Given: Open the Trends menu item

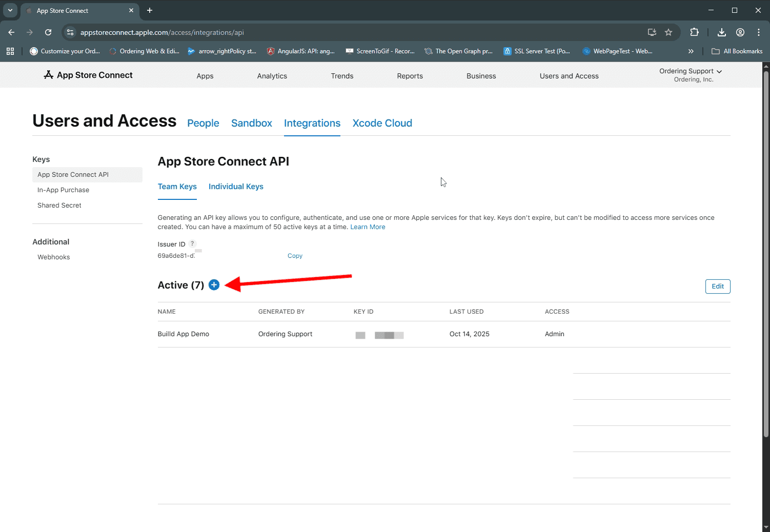Looking at the screenshot, I should click(342, 76).
